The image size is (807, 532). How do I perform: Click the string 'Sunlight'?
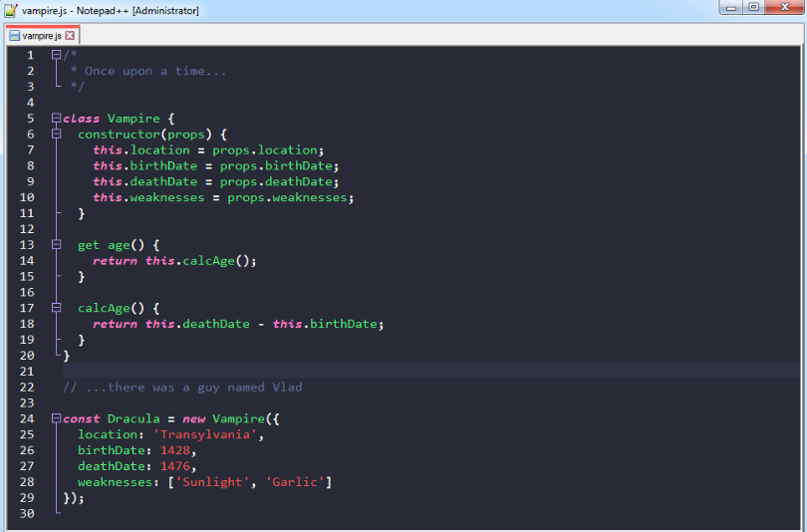[x=212, y=482]
